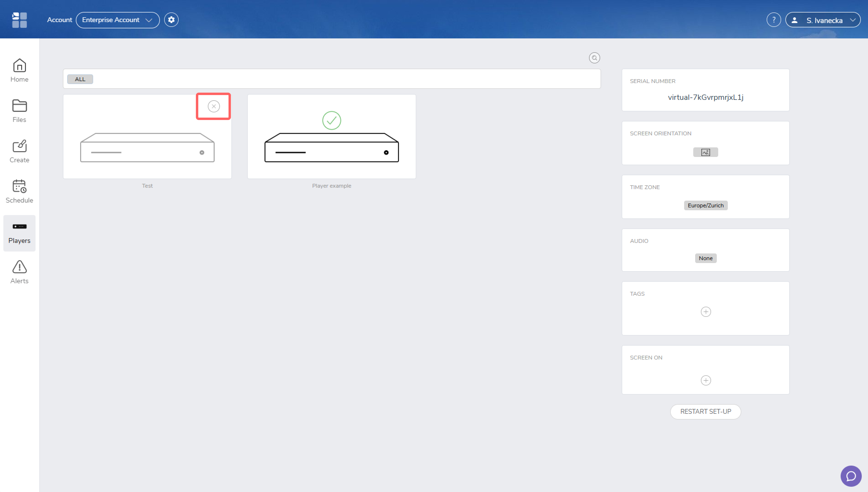Click serial number virtual-7kGvrpmrjxL1j

tap(705, 97)
